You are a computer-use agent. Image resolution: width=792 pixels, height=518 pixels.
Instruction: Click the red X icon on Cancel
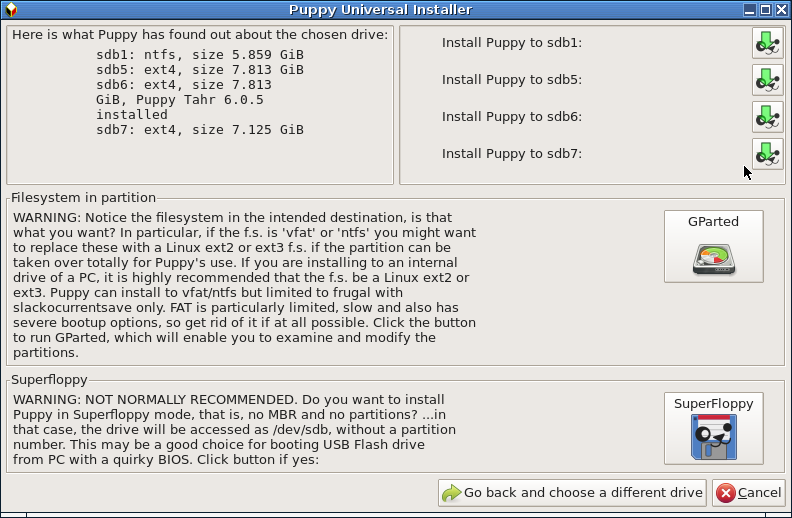(x=726, y=493)
